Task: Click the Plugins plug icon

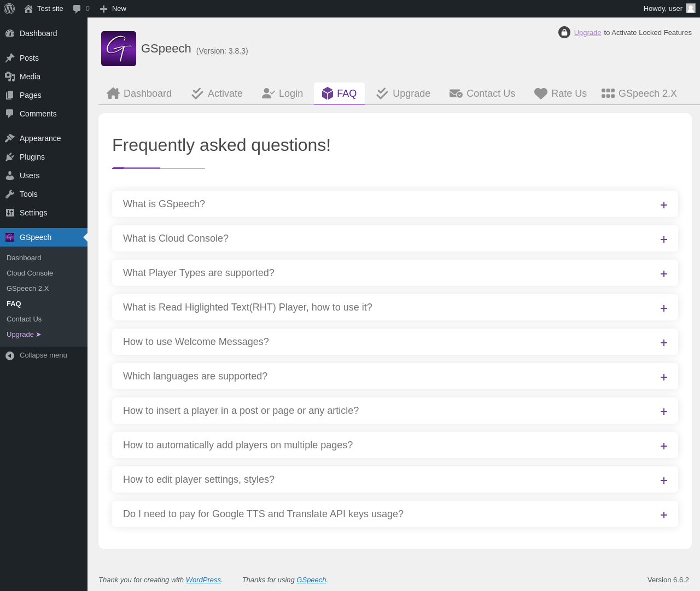Action: click(10, 157)
